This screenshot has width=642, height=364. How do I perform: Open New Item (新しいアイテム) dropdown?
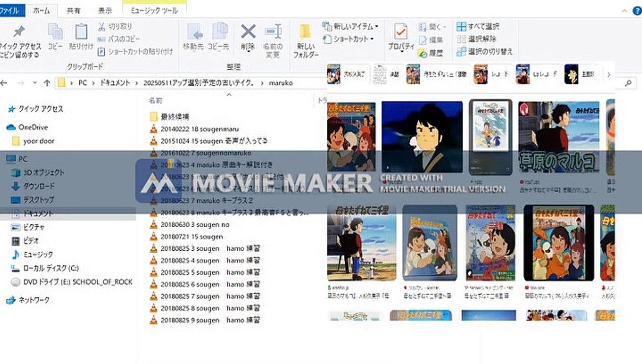tap(351, 26)
